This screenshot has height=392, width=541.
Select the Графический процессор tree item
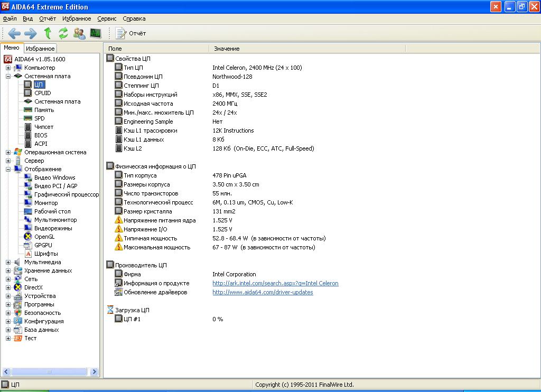point(67,194)
